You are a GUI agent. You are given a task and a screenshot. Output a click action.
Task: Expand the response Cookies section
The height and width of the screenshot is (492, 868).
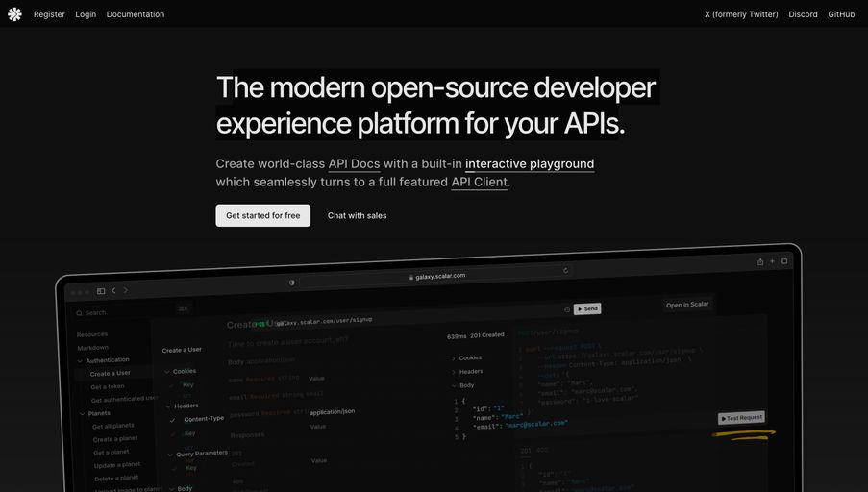point(454,357)
